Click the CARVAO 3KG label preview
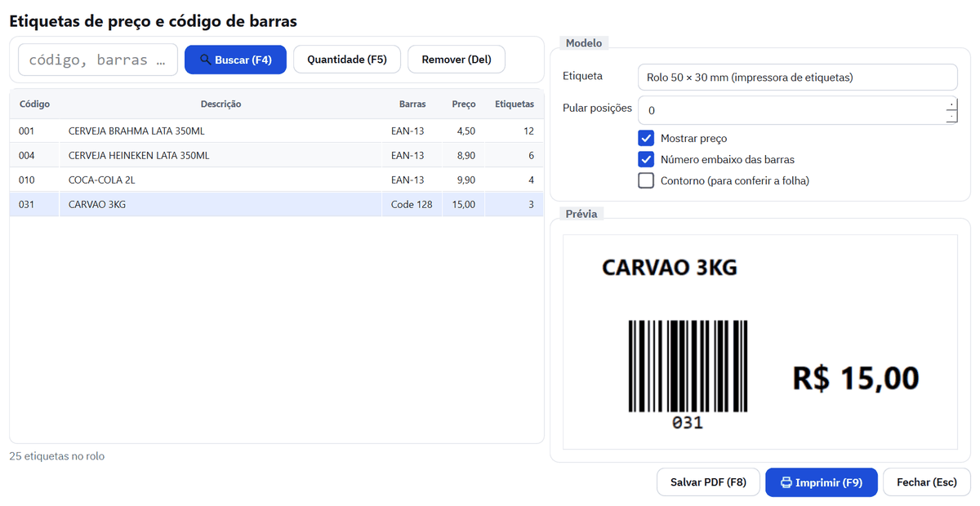The height and width of the screenshot is (506, 980). (x=760, y=342)
